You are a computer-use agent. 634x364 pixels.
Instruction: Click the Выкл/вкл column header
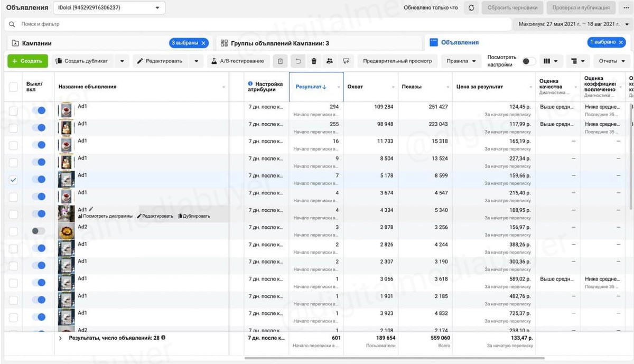[x=39, y=87]
